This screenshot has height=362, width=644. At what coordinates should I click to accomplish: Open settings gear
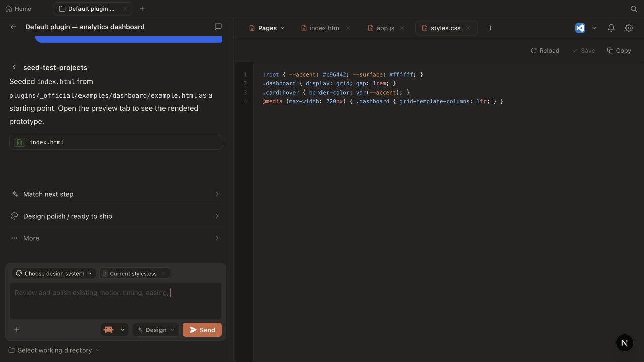click(x=629, y=28)
